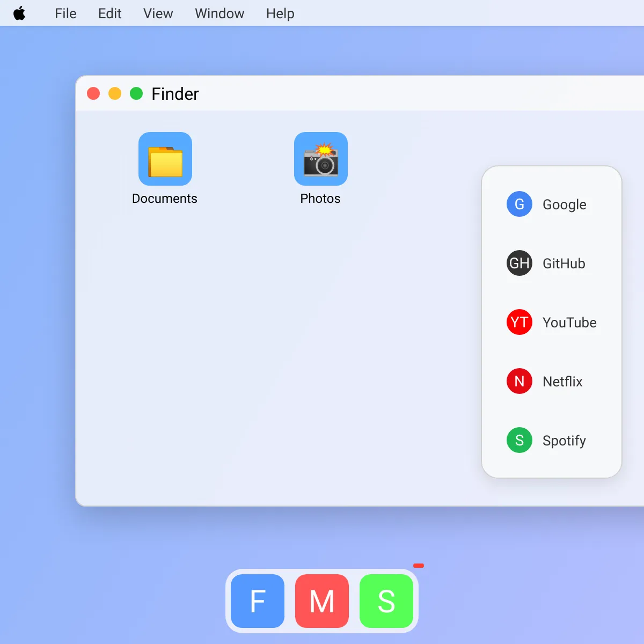This screenshot has width=644, height=644.
Task: Select the Netflix label text
Action: pyautogui.click(x=562, y=382)
